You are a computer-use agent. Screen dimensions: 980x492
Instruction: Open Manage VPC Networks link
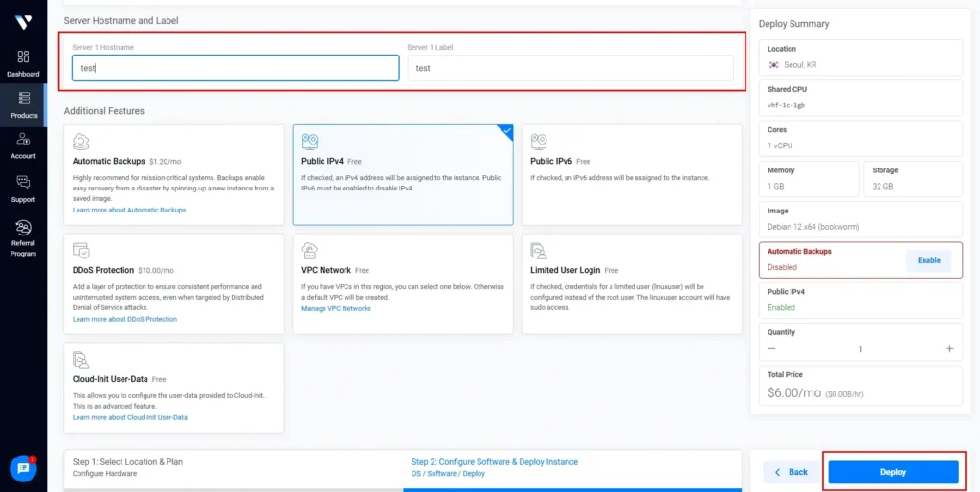[336, 309]
